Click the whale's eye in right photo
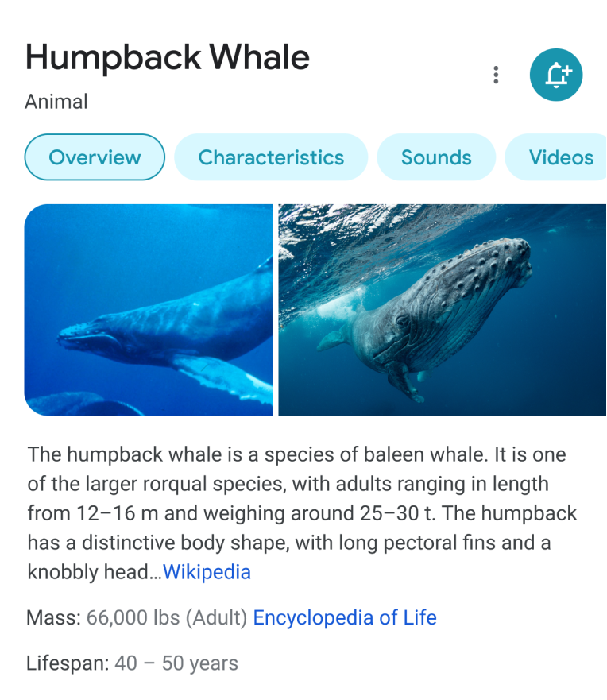Viewport: 607px width, 700px height. click(x=402, y=320)
